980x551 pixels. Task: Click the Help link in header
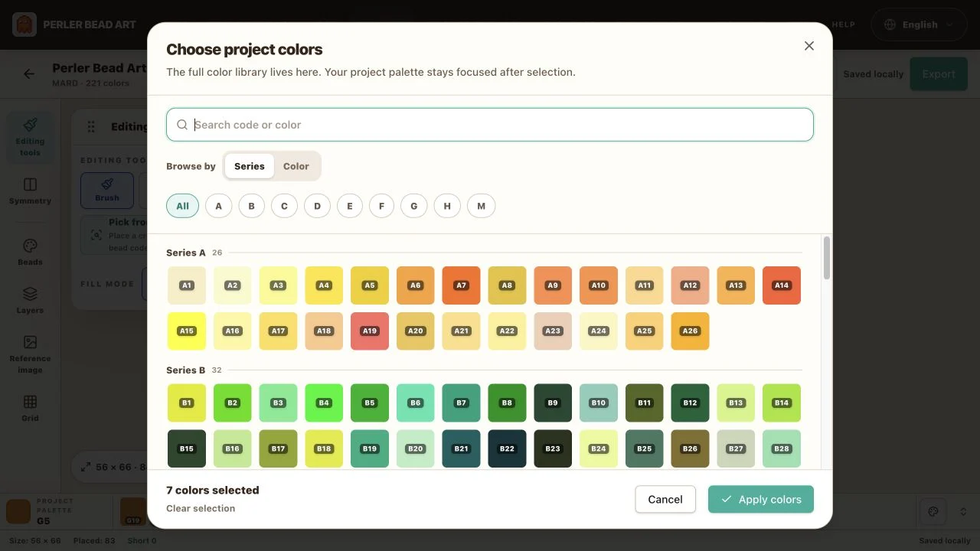(843, 24)
